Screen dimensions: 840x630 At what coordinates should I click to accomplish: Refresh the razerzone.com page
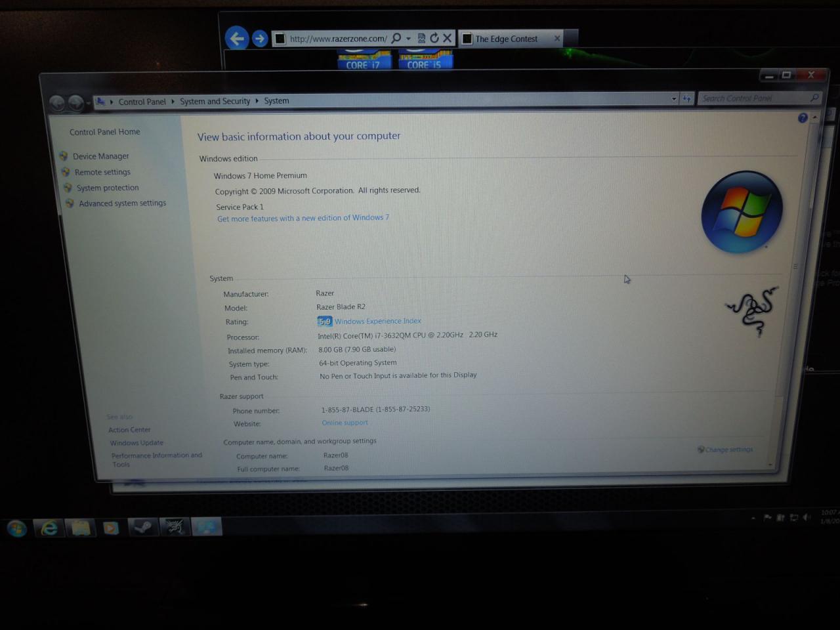pyautogui.click(x=434, y=38)
